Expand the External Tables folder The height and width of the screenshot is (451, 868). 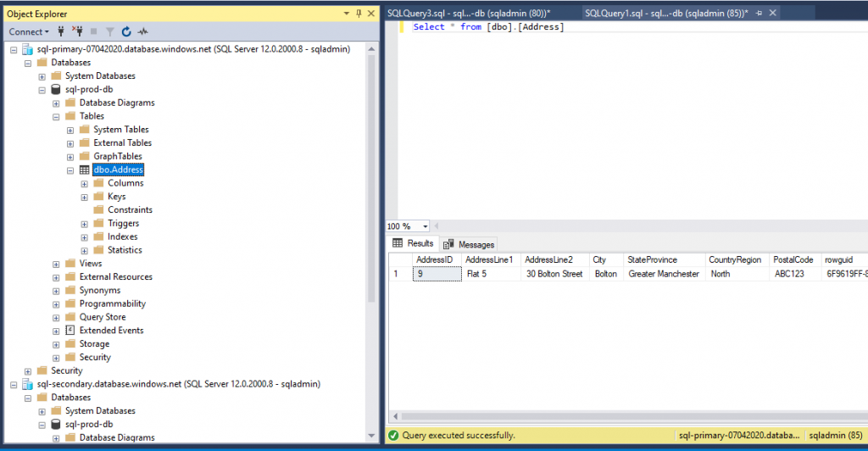70,143
